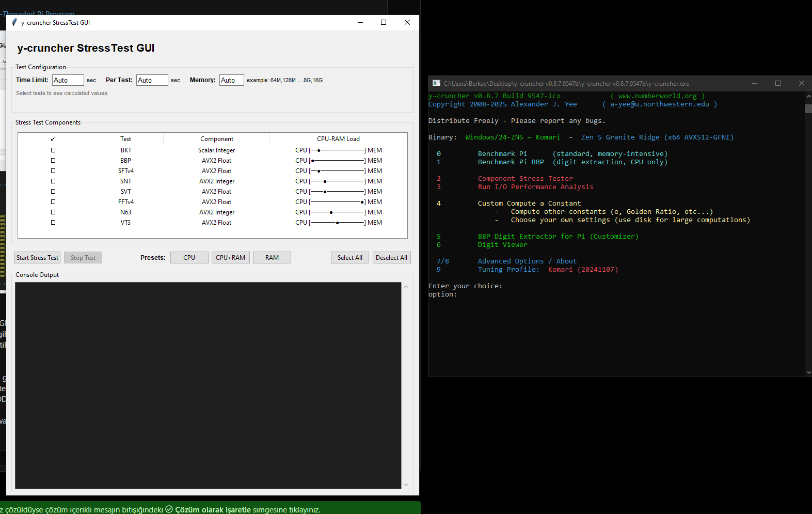Click the console window icon in y-cruncher.exe title bar
This screenshot has width=812, height=514.
point(436,83)
